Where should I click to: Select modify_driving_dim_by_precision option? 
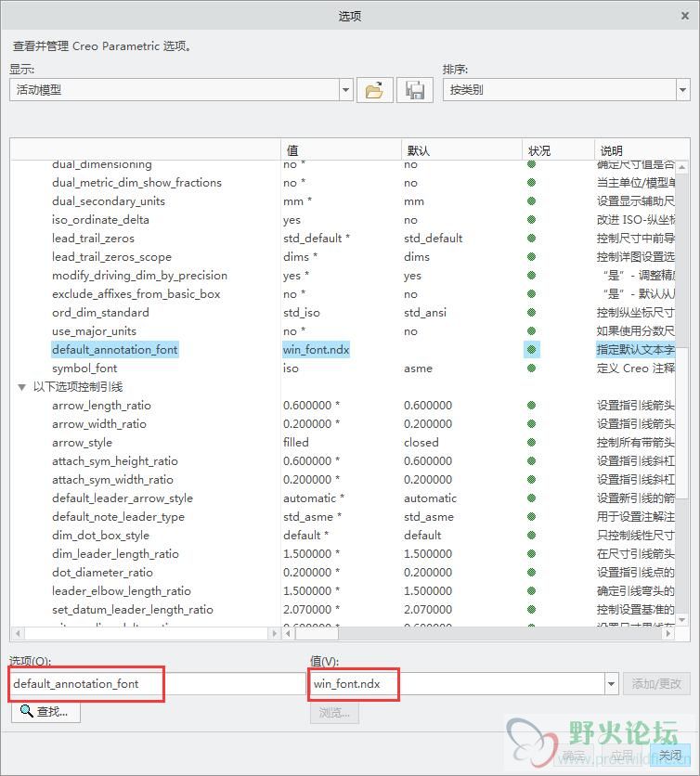click(x=139, y=275)
